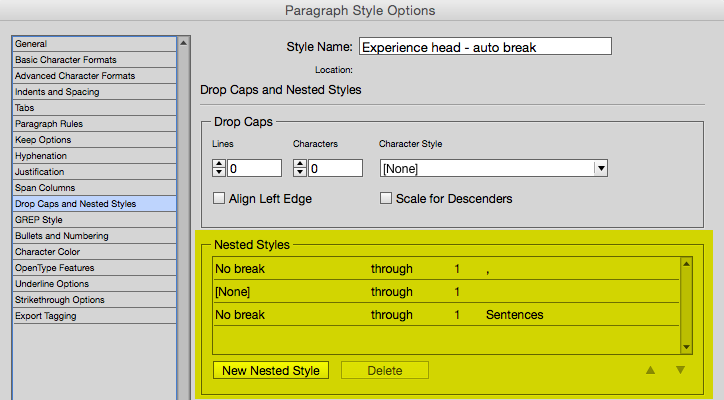Select Underline Options
This screenshot has width=724, height=400.
[x=95, y=284]
